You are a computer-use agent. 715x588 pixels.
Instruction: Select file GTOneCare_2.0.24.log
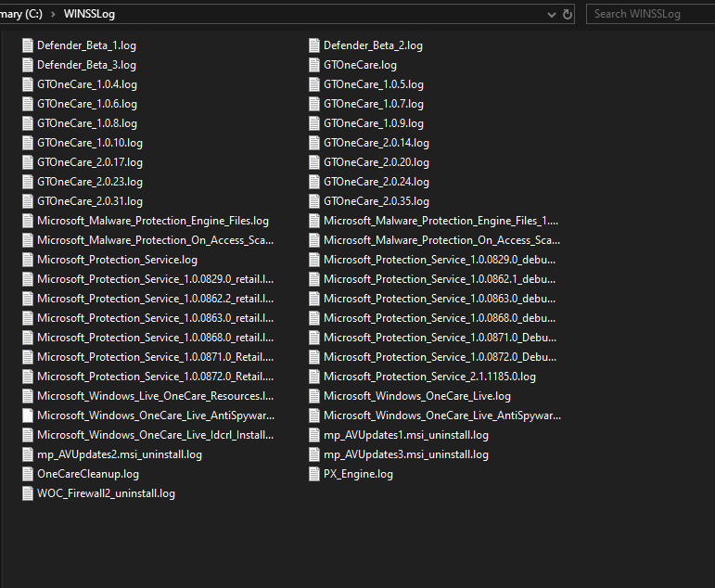tap(369, 182)
